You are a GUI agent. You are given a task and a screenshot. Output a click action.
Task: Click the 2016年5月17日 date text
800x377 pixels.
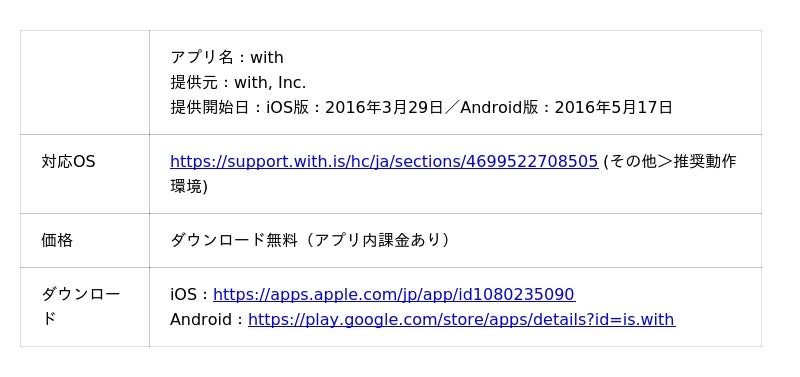tap(613, 107)
